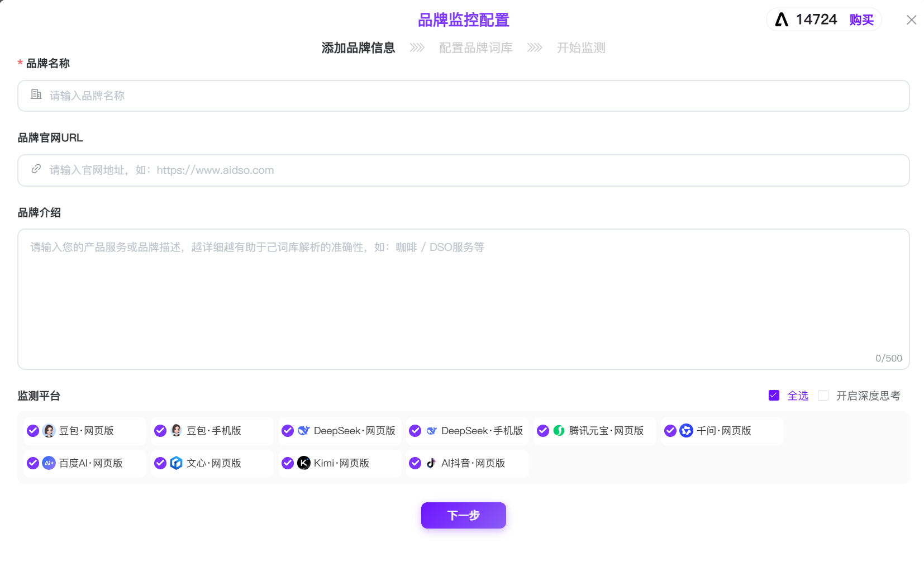Select the 添加品牌信息 step
Image resolution: width=924 pixels, height=571 pixels.
click(x=358, y=48)
